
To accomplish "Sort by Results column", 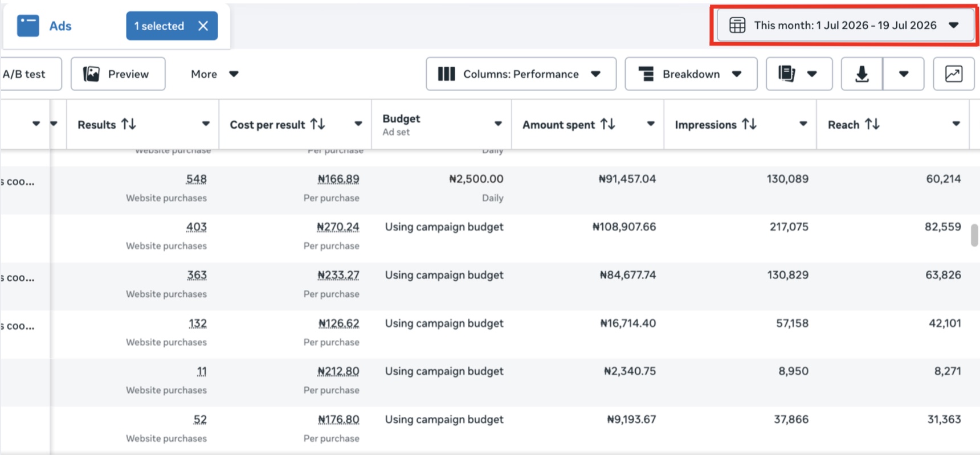I will pos(129,124).
